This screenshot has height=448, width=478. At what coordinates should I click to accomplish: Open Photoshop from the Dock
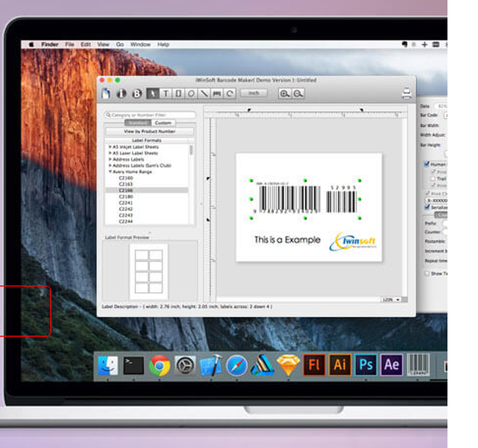point(366,364)
